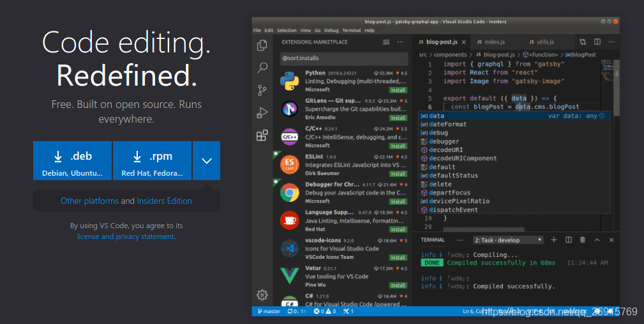Open the Search icon in activity bar
Image resolution: width=644 pixels, height=324 pixels.
[262, 68]
